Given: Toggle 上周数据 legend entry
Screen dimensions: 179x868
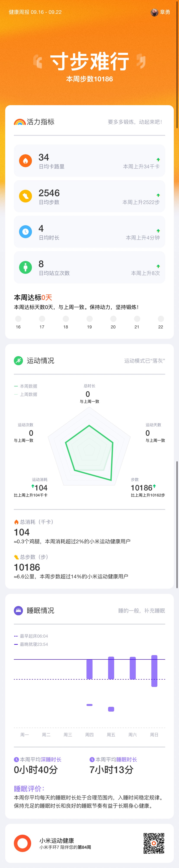Looking at the screenshot, I should pyautogui.click(x=26, y=394).
